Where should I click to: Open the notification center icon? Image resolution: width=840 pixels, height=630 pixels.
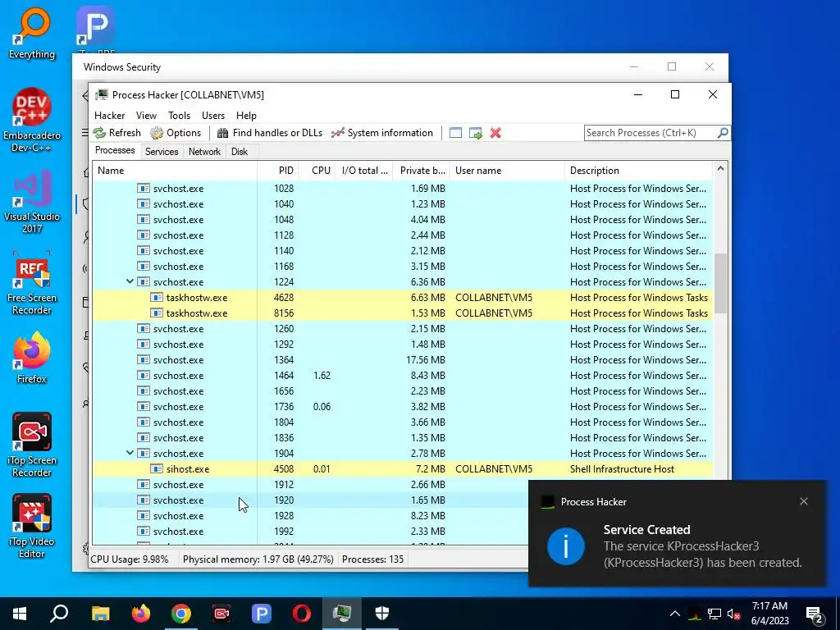(815, 615)
